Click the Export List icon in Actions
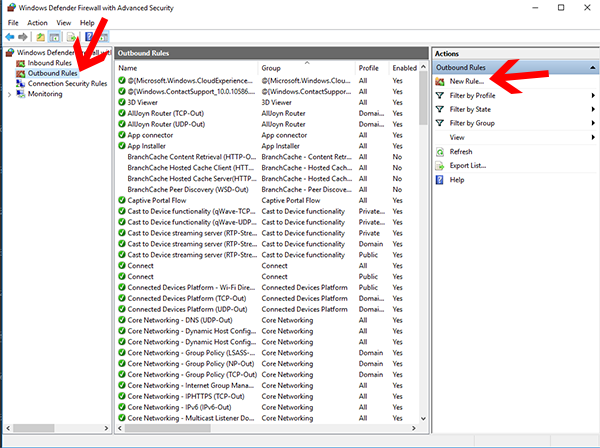Screen dimensions: 600x448 pyautogui.click(x=440, y=166)
